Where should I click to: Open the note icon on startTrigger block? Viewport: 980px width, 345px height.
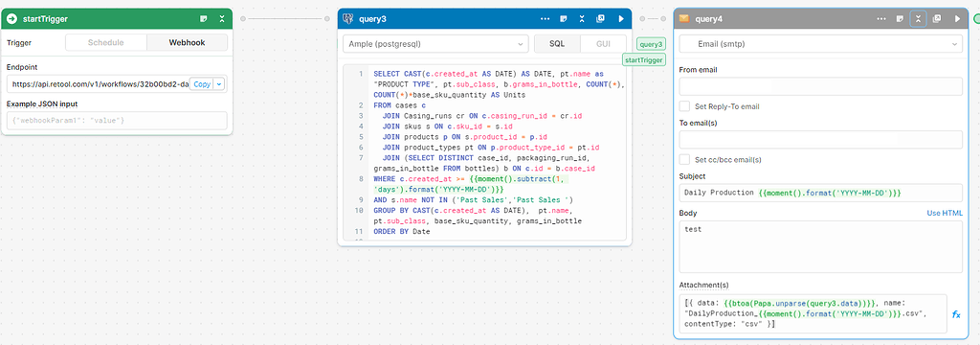pos(204,19)
